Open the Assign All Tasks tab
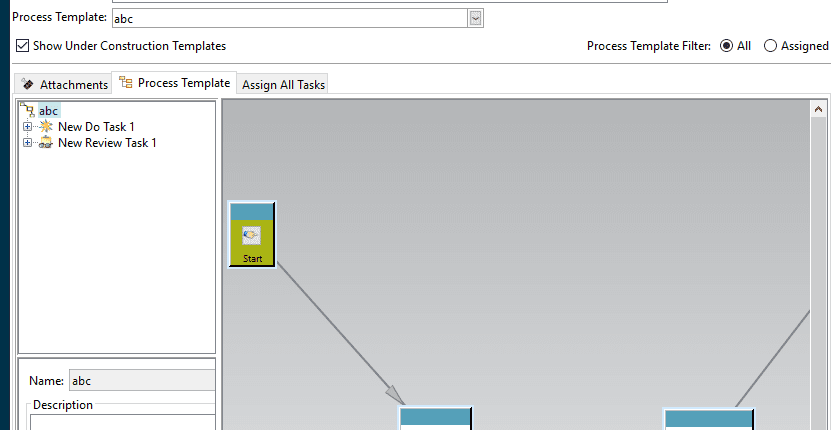 283,85
